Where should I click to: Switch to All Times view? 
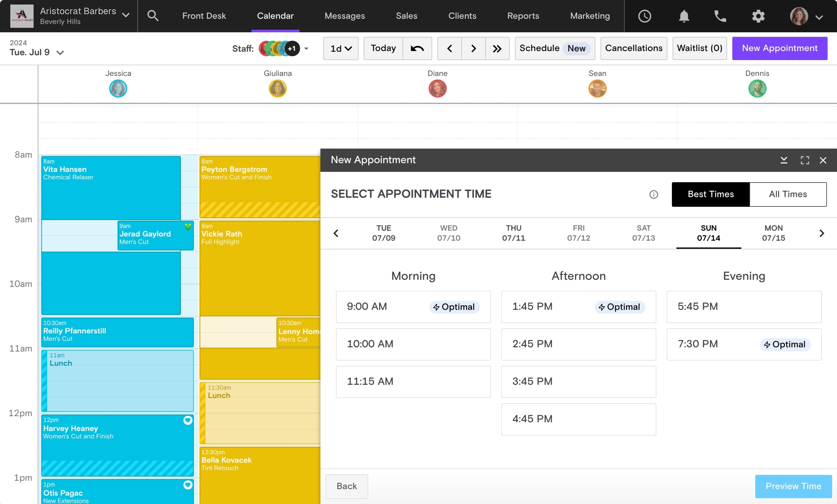tap(788, 194)
